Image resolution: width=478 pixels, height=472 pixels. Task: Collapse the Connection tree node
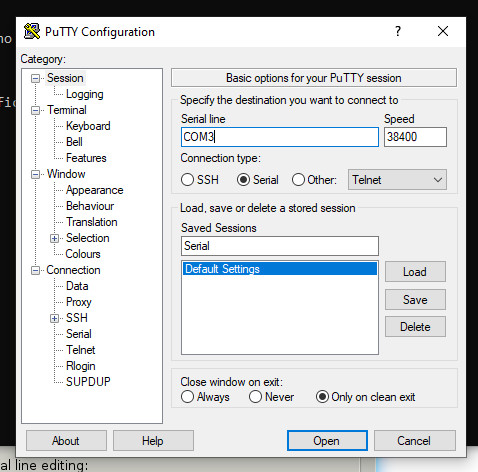35,270
